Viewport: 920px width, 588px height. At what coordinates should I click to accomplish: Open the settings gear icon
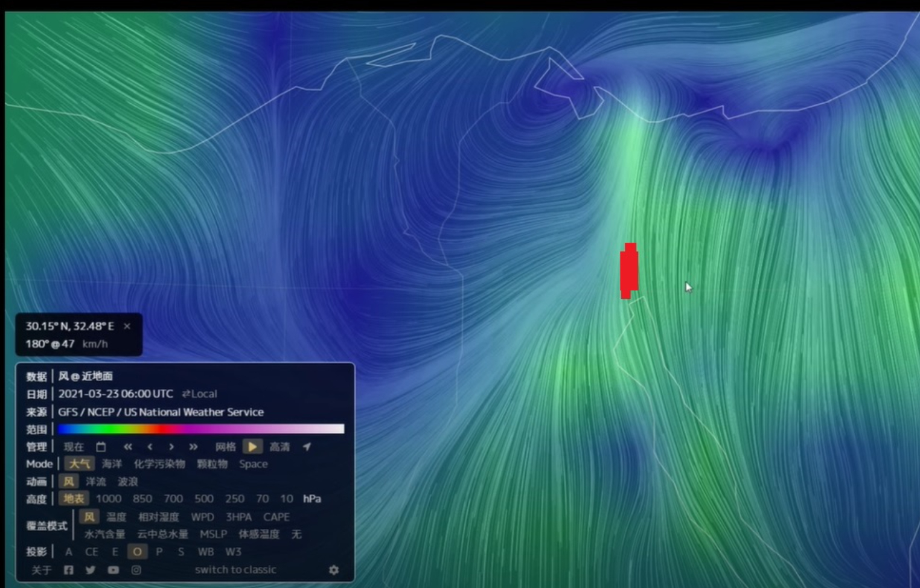pos(334,570)
